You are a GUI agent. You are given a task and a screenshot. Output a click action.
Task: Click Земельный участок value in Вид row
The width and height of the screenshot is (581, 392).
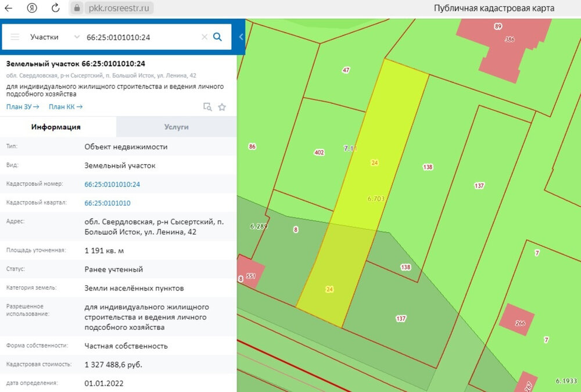(120, 166)
